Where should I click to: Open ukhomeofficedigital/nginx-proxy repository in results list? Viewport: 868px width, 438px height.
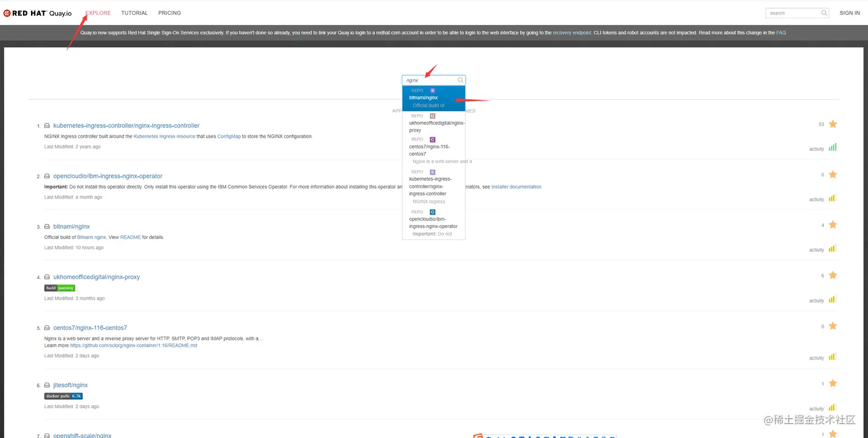coord(96,277)
